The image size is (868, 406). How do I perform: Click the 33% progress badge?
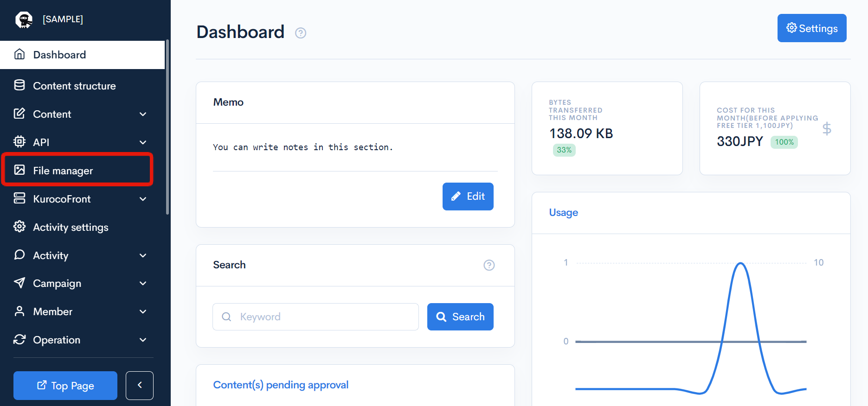[564, 150]
